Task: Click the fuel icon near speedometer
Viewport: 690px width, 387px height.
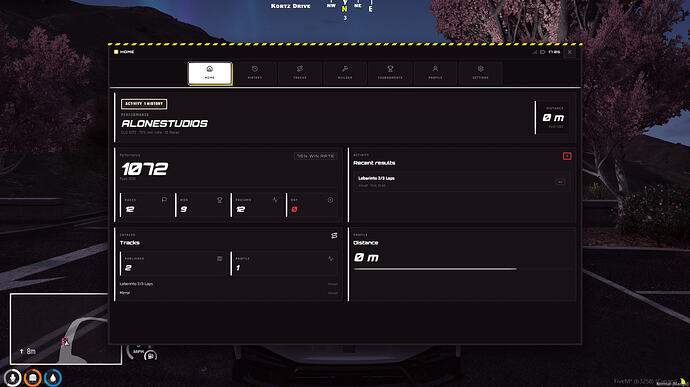Action: (150, 356)
